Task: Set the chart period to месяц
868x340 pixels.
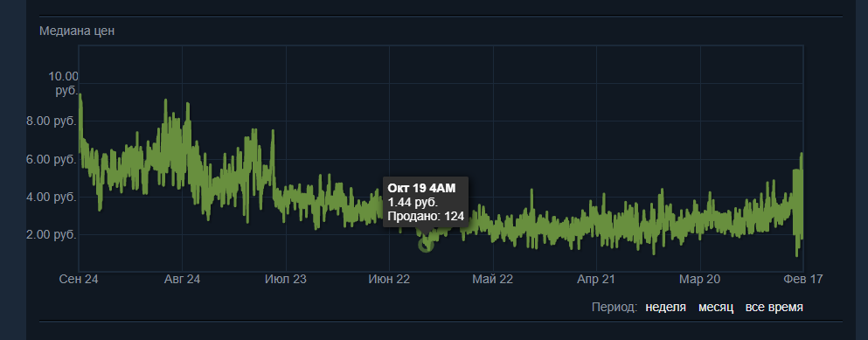Action: 716,308
